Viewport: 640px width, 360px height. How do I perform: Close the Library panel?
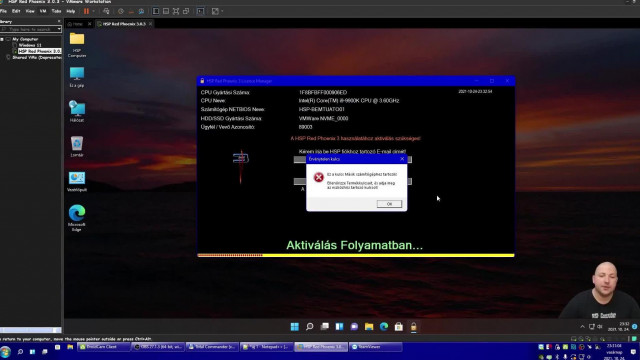[59, 21]
